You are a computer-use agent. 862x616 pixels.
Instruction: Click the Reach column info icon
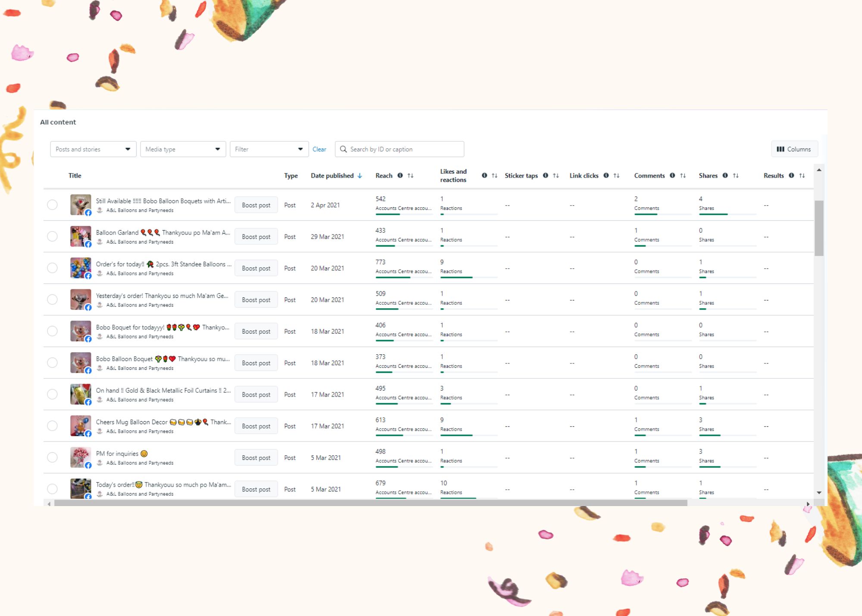[x=400, y=175]
